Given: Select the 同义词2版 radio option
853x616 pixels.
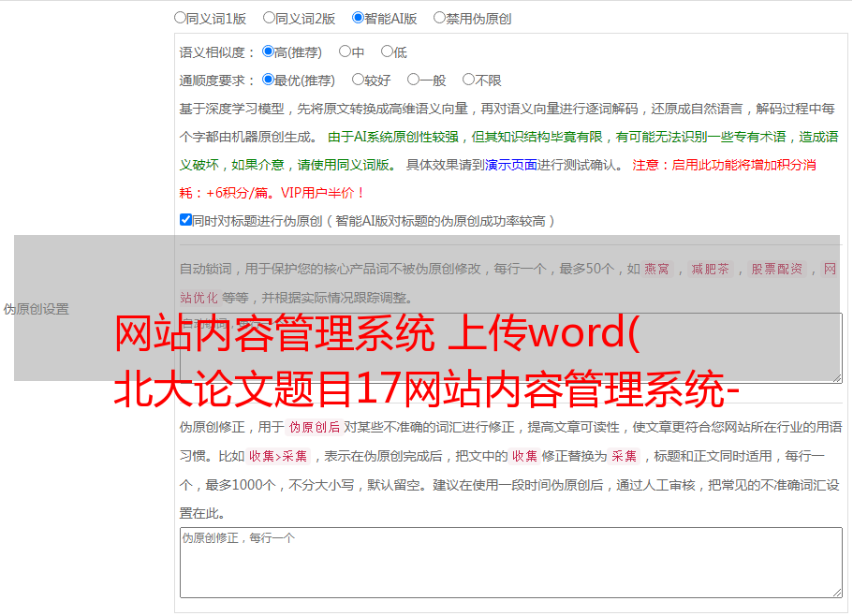Looking at the screenshot, I should 269,18.
